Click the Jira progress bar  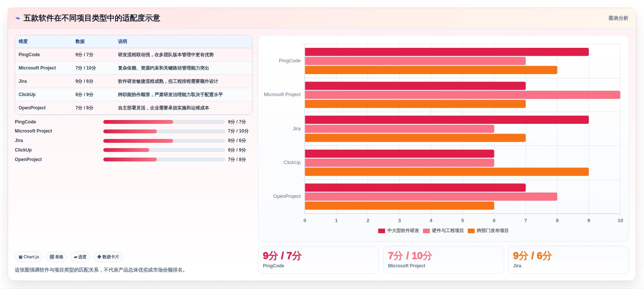click(164, 141)
